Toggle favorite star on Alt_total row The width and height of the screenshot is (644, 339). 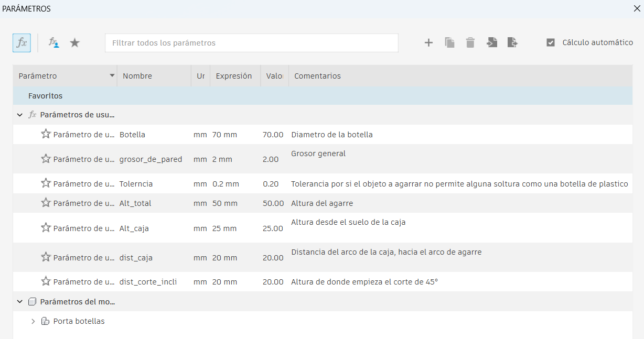[x=46, y=203]
